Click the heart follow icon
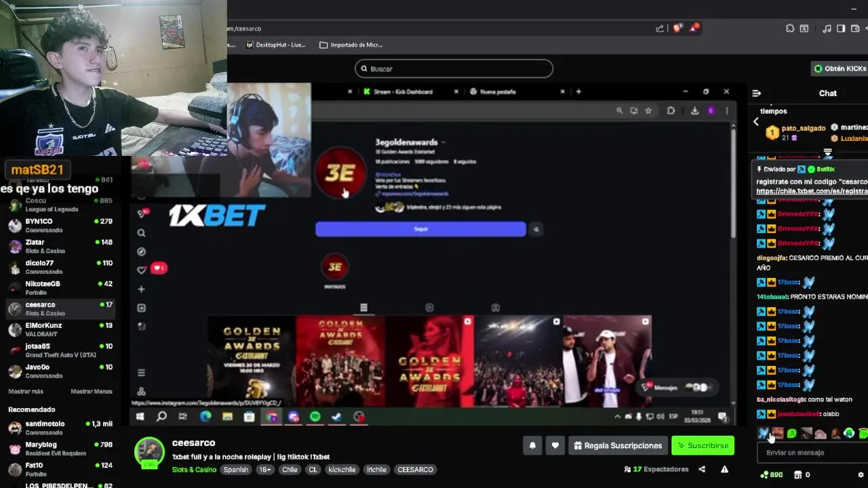Screen dimensions: 868x488 [x=555, y=445]
